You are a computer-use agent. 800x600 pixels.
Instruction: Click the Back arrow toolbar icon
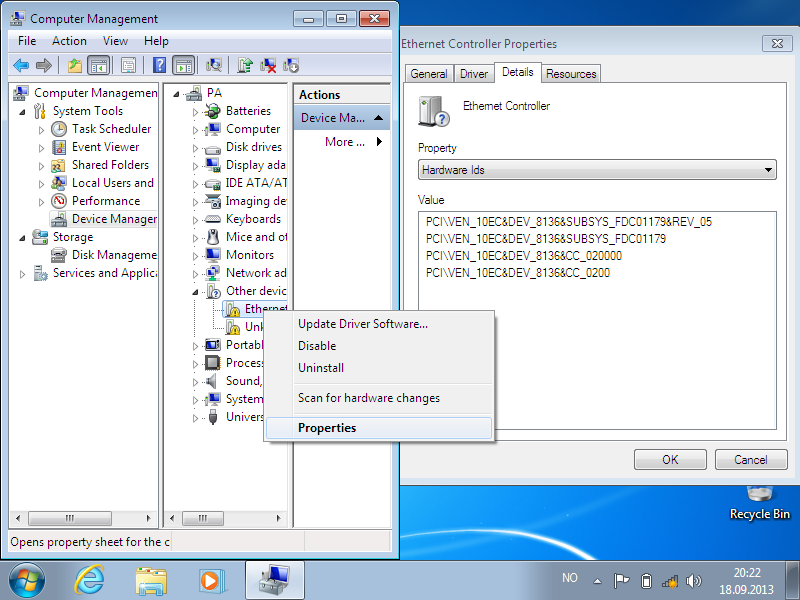click(x=21, y=65)
